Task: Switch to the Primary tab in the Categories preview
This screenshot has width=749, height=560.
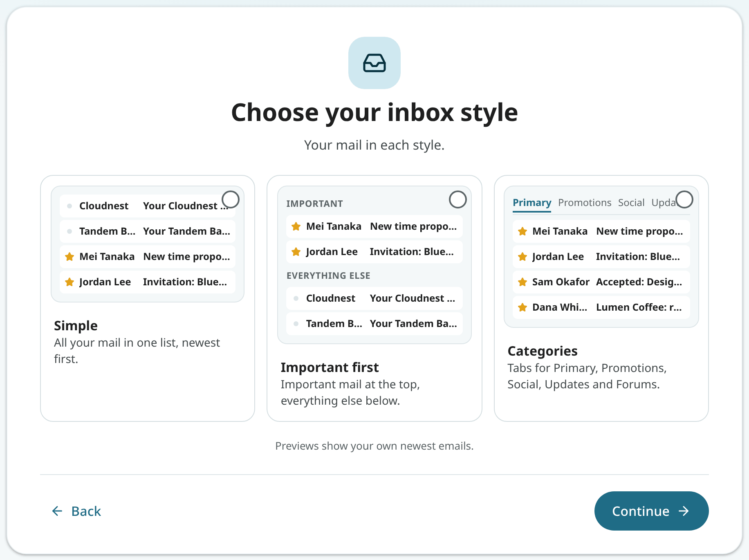Action: click(532, 203)
